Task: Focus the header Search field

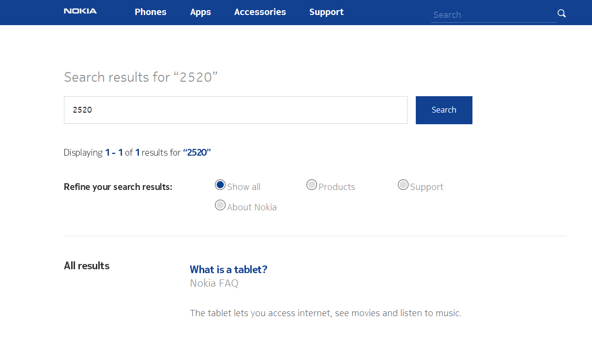Action: 493,15
